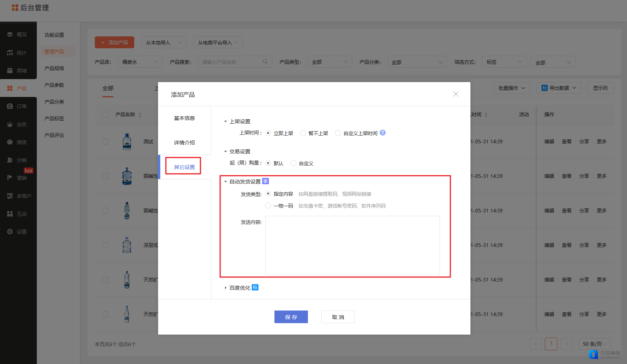This screenshot has width=627, height=364.
Task: Expand the 百度优化 section
Action: click(x=225, y=288)
